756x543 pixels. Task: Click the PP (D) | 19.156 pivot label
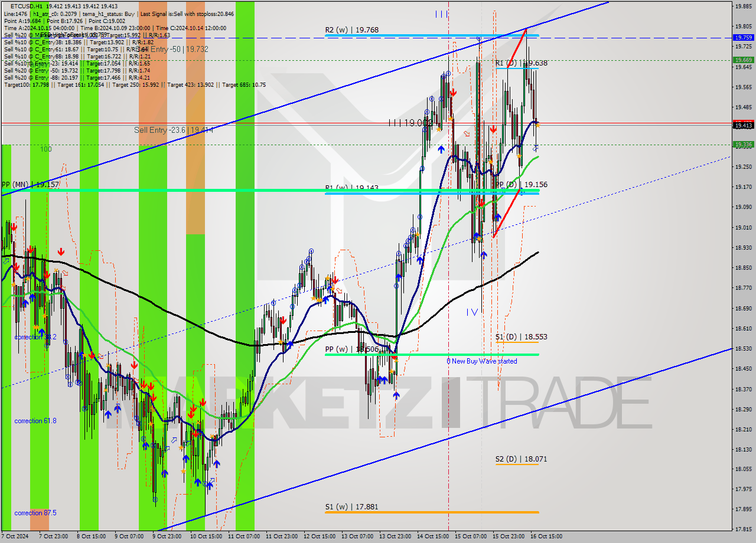point(521,185)
